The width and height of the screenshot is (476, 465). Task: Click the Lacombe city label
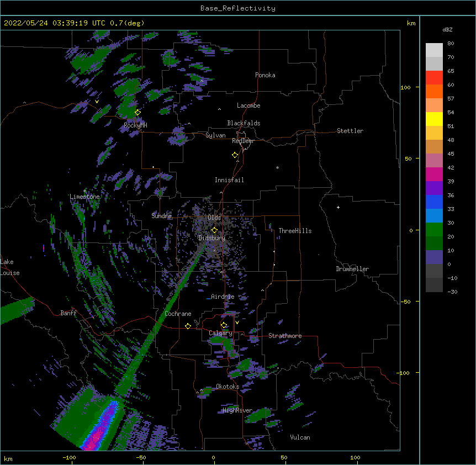click(248, 105)
